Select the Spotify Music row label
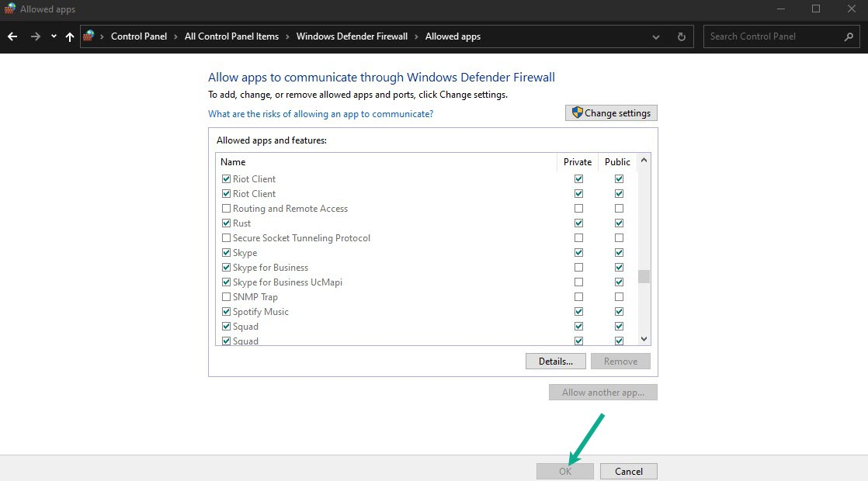 coord(261,312)
